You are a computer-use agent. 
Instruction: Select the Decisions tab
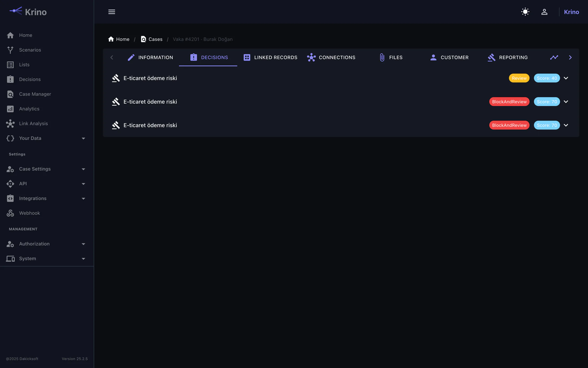(x=208, y=57)
